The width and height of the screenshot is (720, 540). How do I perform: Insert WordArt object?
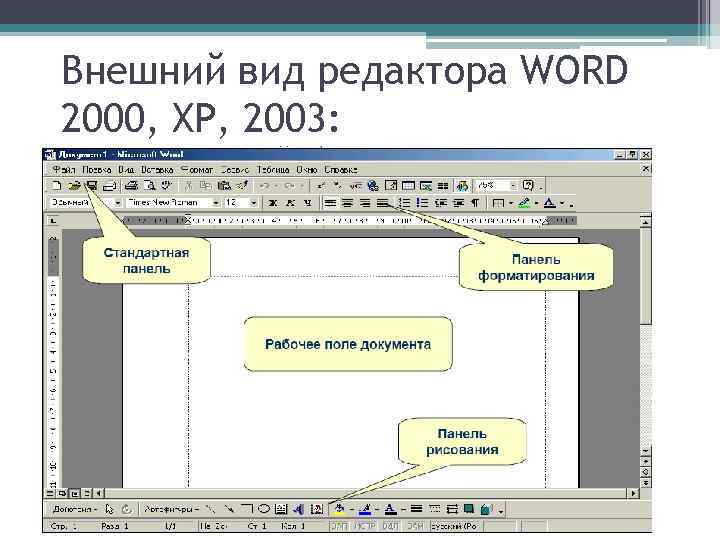point(298,509)
